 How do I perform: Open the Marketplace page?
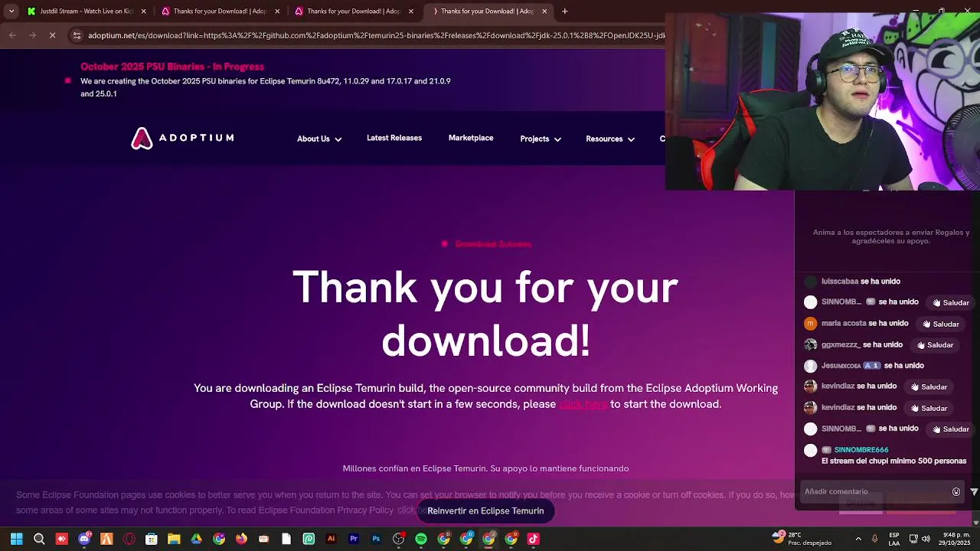click(x=471, y=138)
